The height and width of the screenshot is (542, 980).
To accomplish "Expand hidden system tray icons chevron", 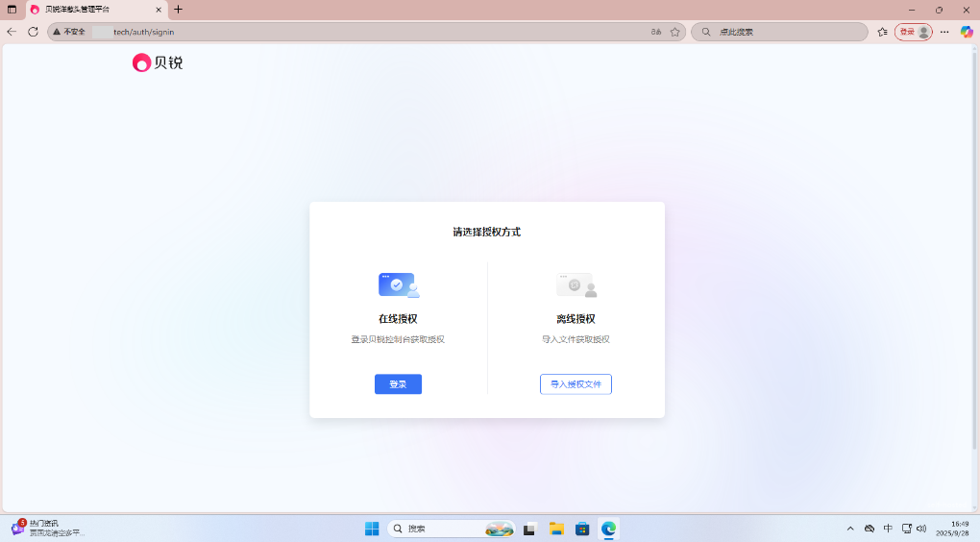I will tap(850, 529).
